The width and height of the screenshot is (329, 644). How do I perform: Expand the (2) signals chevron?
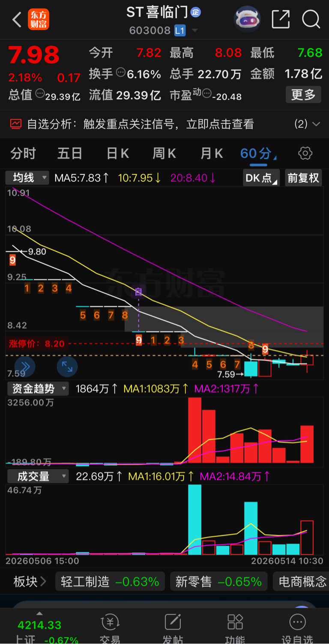point(316,124)
